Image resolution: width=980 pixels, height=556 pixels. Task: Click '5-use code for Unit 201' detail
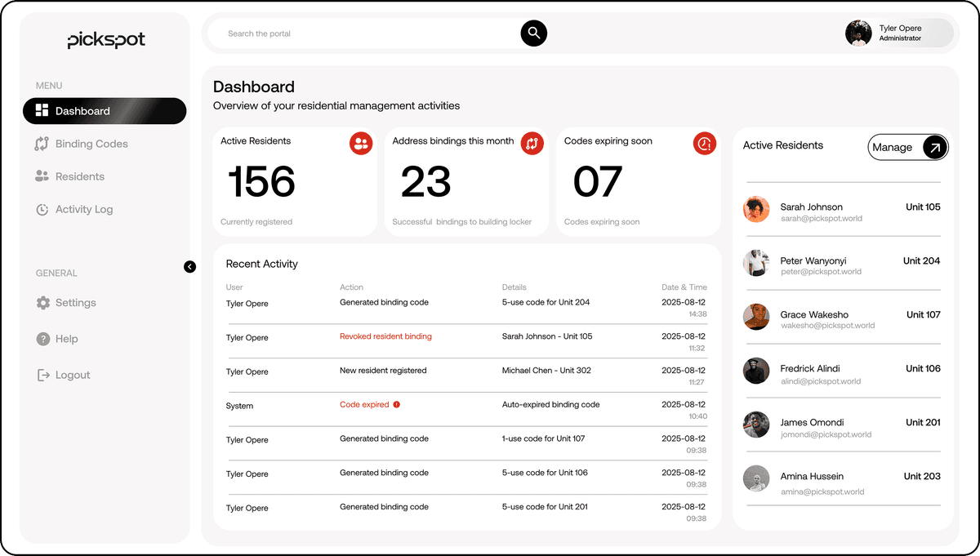[545, 507]
